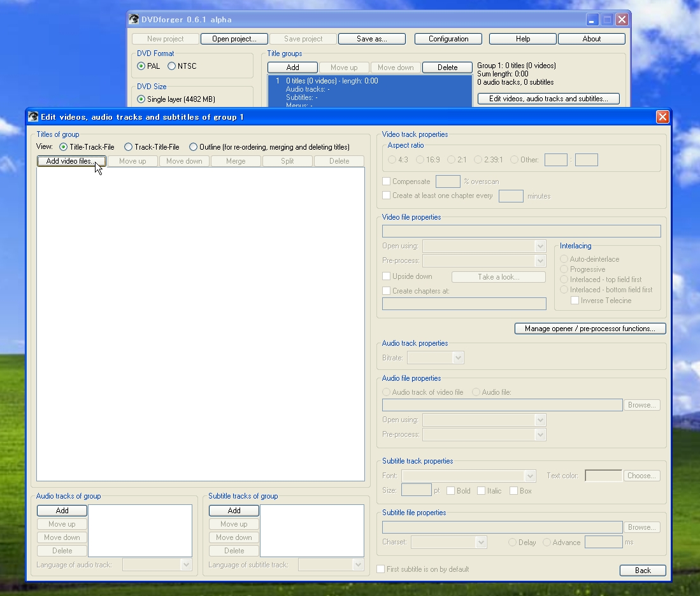Image resolution: width=700 pixels, height=596 pixels.
Task: Close the Edit videos, audio tracks dialog
Action: [662, 117]
